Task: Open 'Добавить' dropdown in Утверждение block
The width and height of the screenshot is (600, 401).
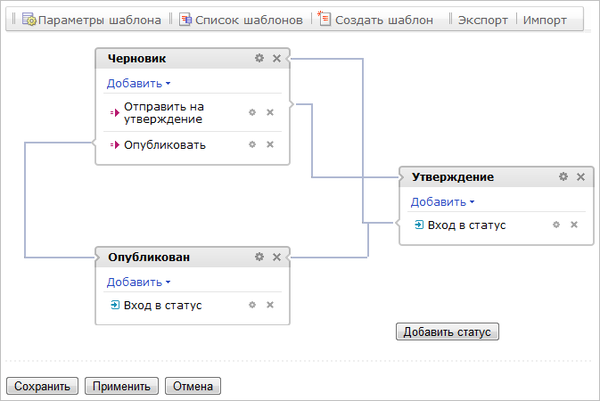Action: pos(443,202)
